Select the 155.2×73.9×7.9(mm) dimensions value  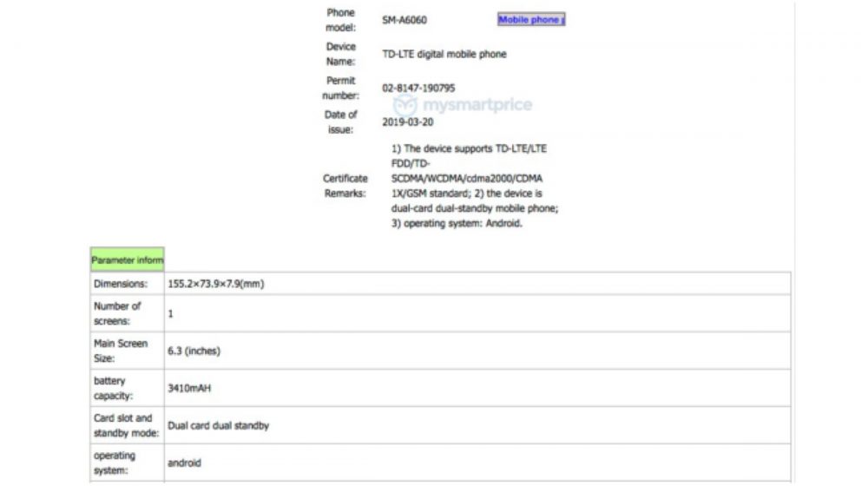215,284
